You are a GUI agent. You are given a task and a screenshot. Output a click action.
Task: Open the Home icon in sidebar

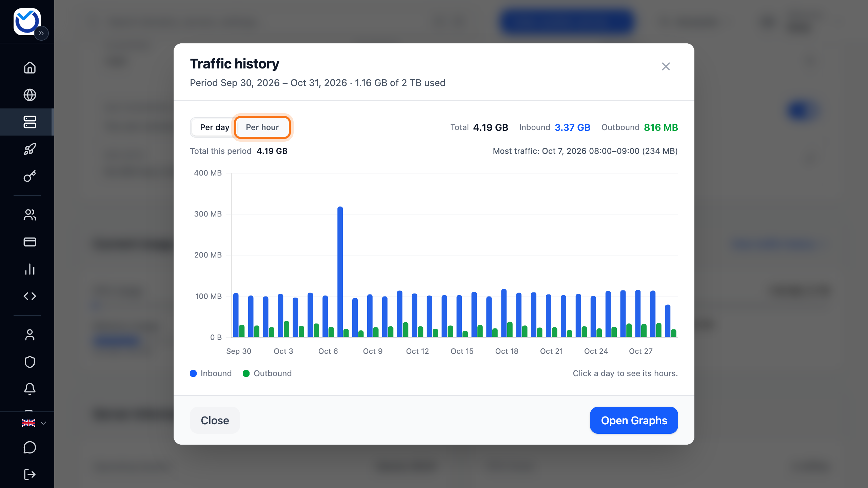30,67
